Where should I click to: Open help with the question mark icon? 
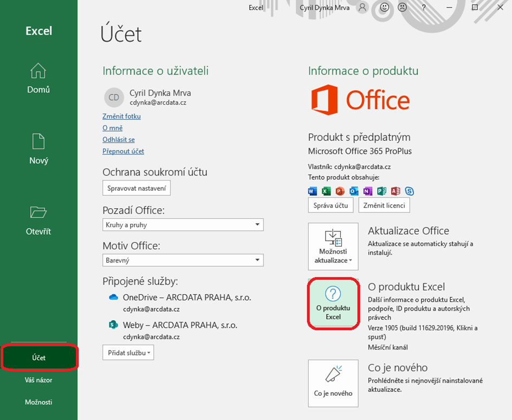pyautogui.click(x=424, y=8)
